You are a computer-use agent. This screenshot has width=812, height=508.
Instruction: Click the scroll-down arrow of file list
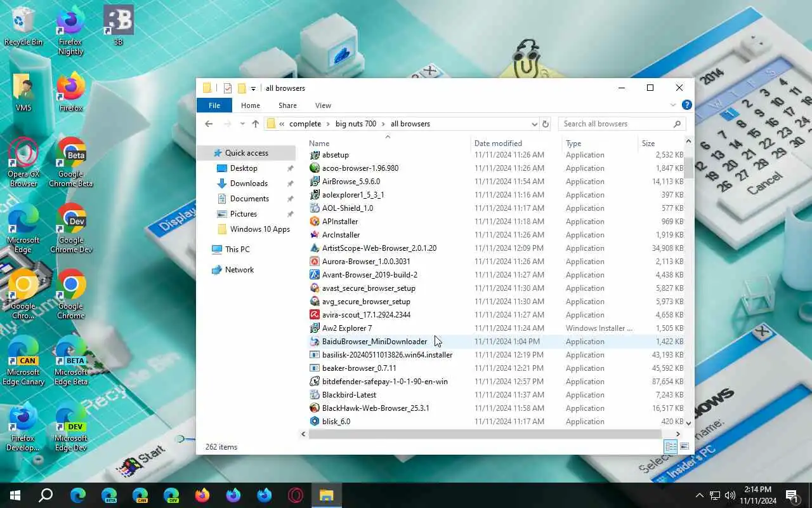pos(689,422)
